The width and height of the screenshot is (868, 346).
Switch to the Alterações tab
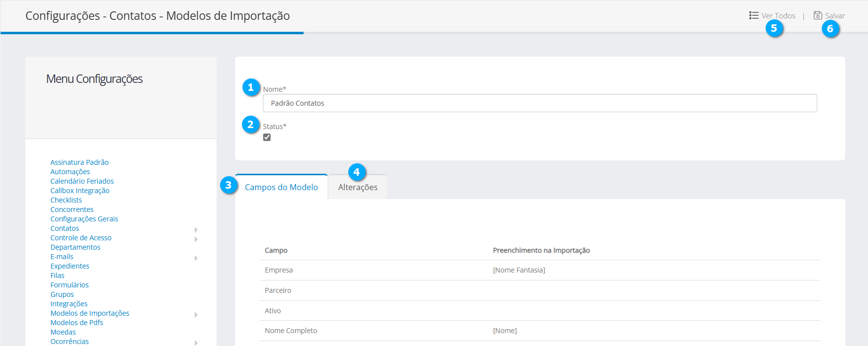358,188
